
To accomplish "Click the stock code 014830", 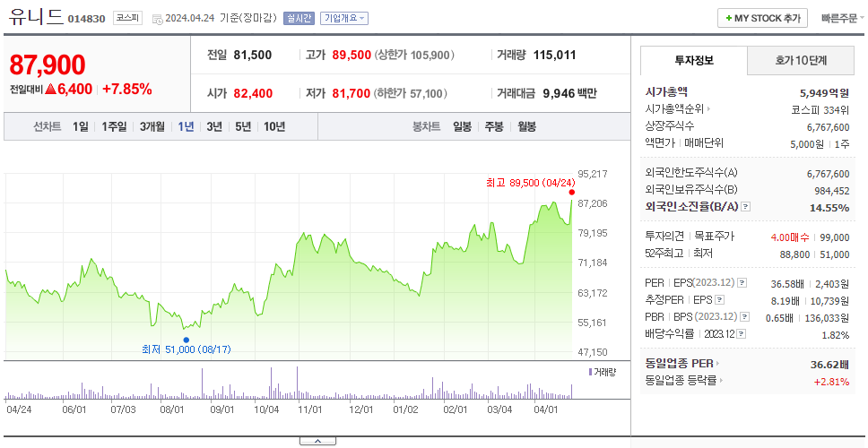I will [86, 20].
